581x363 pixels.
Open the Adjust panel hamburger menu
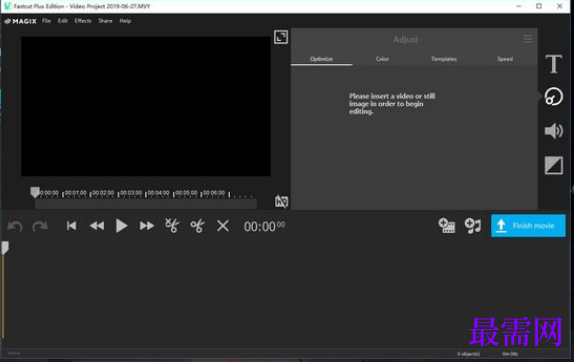pos(528,39)
